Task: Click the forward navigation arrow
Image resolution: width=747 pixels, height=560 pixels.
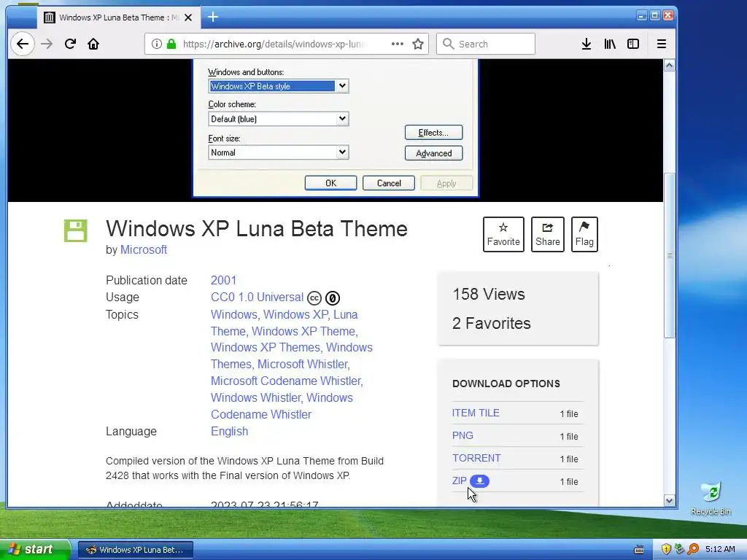Action: [x=47, y=44]
